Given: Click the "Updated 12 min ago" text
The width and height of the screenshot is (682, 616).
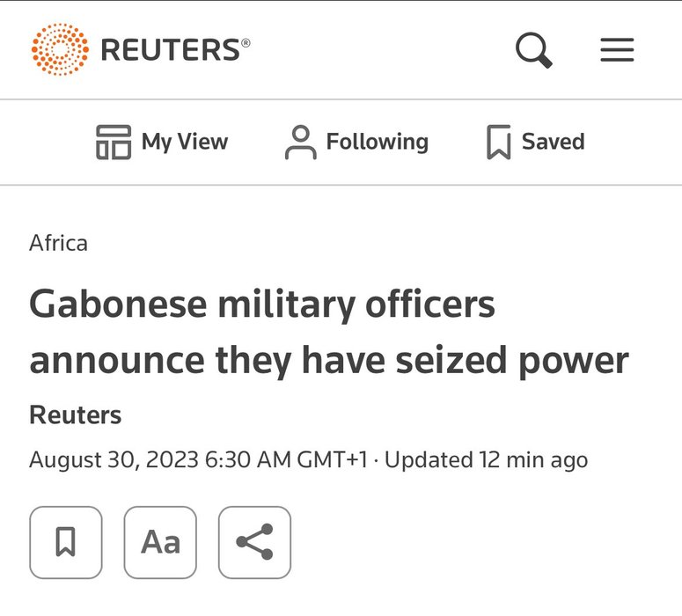Looking at the screenshot, I should [x=487, y=459].
